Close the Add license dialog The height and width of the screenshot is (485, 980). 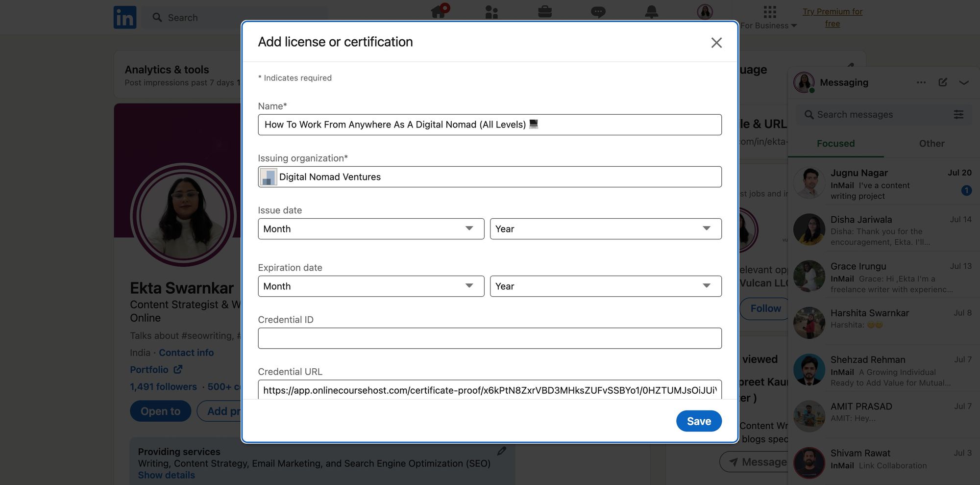click(x=716, y=43)
